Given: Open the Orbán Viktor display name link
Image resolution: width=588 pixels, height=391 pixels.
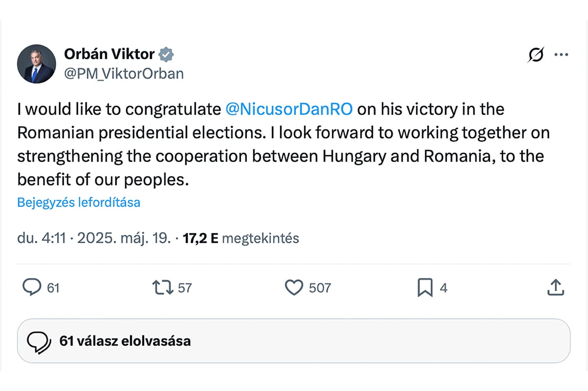Looking at the screenshot, I should pos(109,54).
